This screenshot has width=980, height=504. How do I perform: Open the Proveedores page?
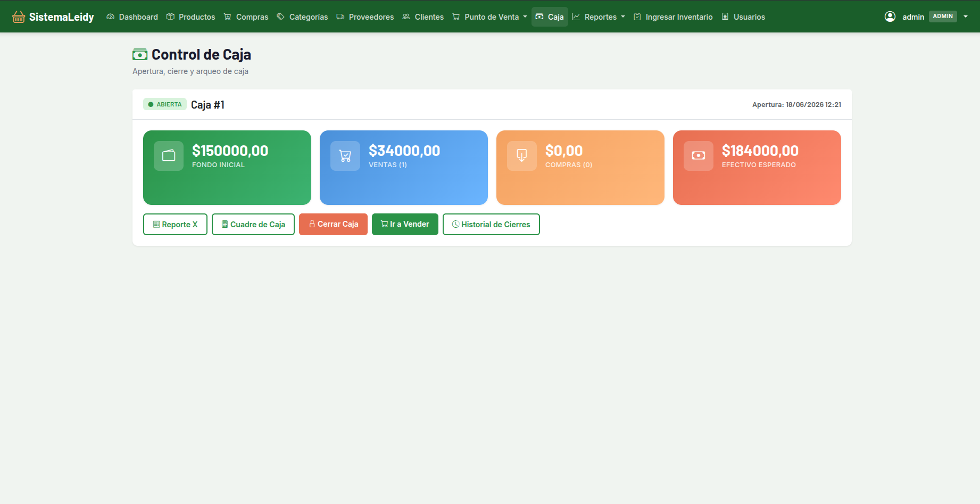pyautogui.click(x=365, y=17)
